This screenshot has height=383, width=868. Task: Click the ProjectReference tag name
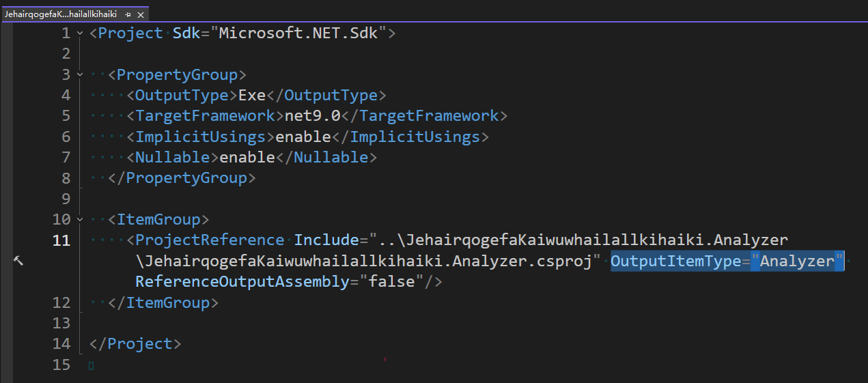[x=210, y=240]
